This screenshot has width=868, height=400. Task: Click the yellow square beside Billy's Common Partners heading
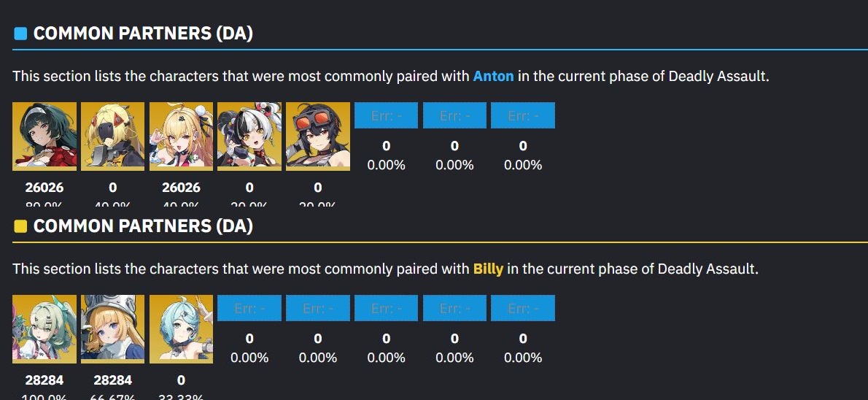(20, 226)
